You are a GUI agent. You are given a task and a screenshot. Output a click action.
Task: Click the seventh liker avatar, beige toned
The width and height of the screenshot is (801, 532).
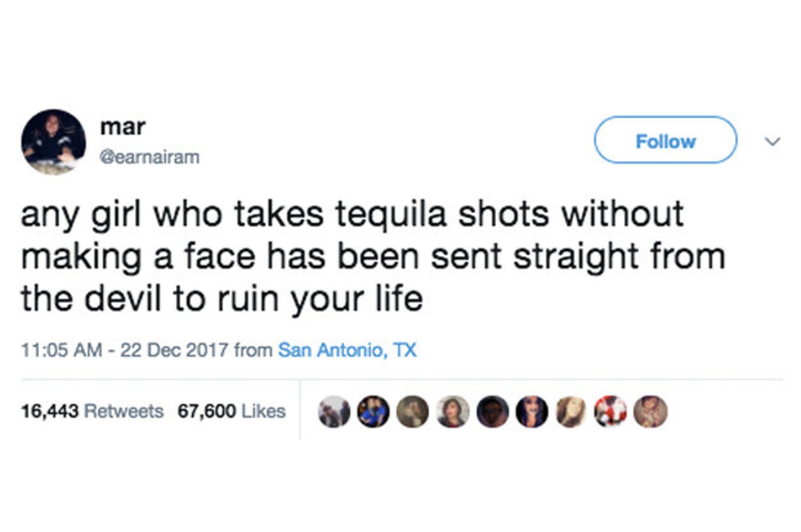(572, 411)
